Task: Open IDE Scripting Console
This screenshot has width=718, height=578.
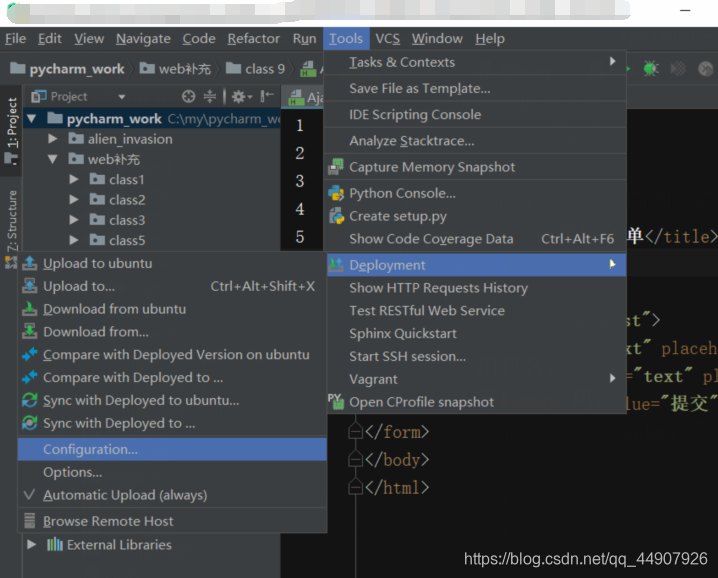Action: click(x=475, y=114)
